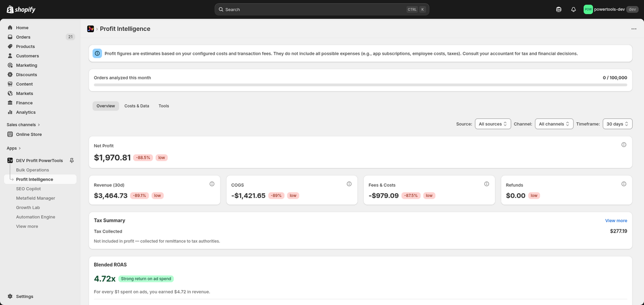This screenshot has width=644, height=305.
Task: Open the All channels dropdown
Action: coord(554,124)
